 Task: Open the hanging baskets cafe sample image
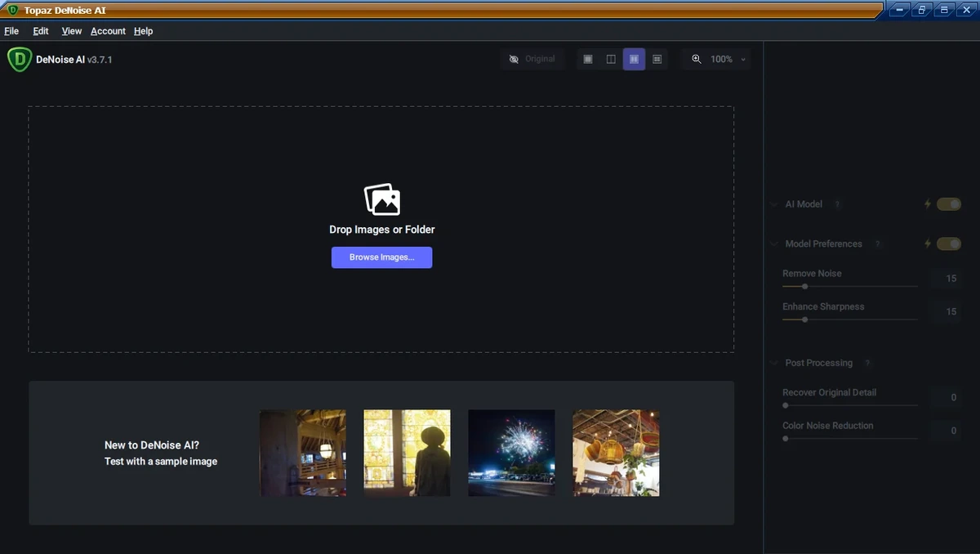point(616,453)
